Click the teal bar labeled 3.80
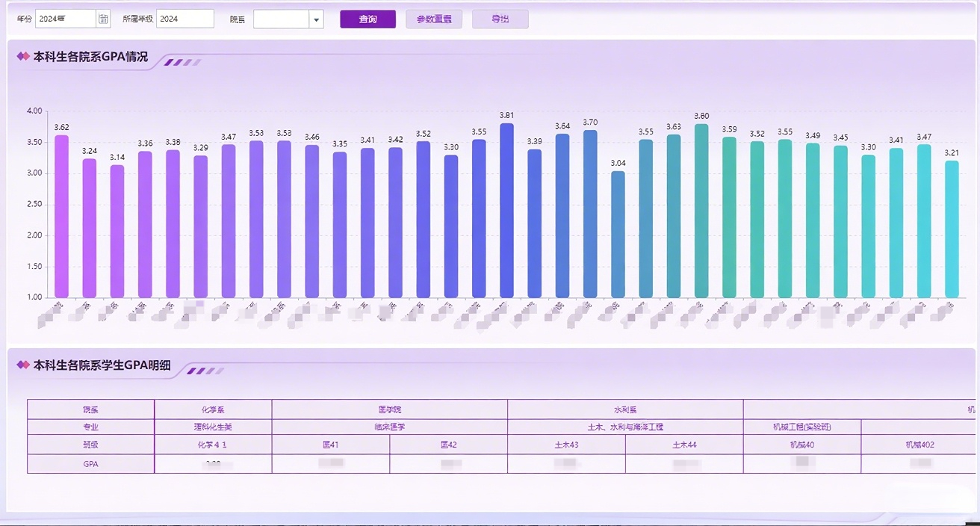Viewport: 980px width, 526px height. [701, 211]
